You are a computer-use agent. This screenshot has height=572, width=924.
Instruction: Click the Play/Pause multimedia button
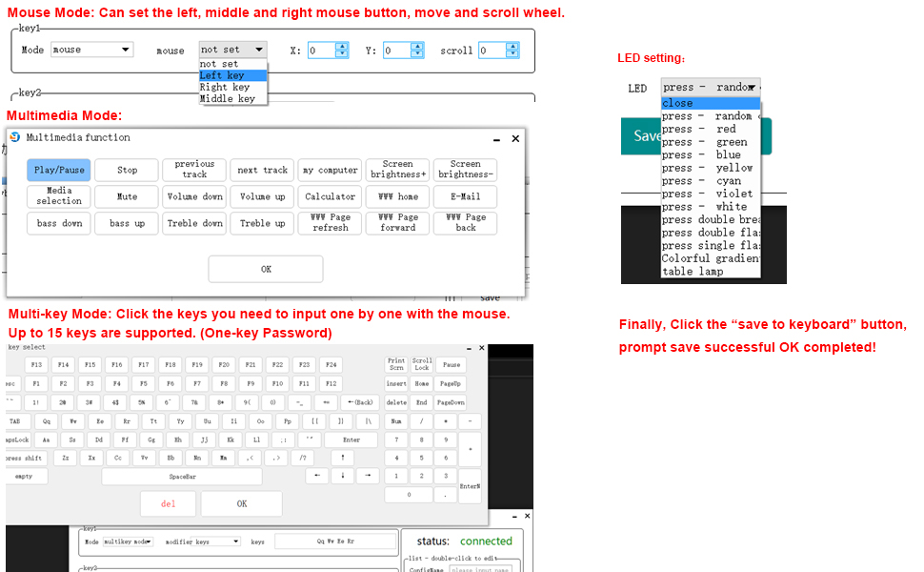point(59,170)
